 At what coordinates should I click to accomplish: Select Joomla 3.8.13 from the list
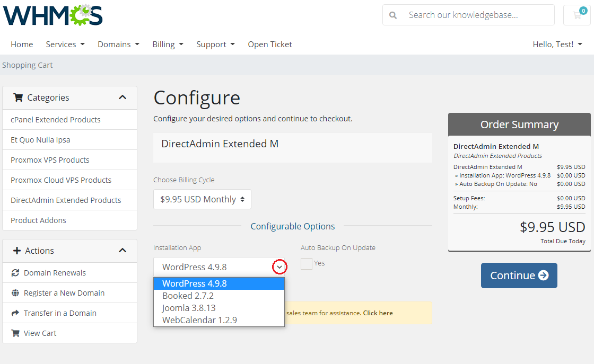tap(189, 308)
